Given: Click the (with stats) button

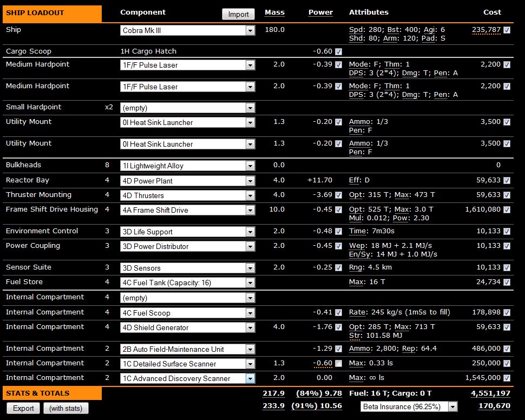Looking at the screenshot, I should (65, 408).
